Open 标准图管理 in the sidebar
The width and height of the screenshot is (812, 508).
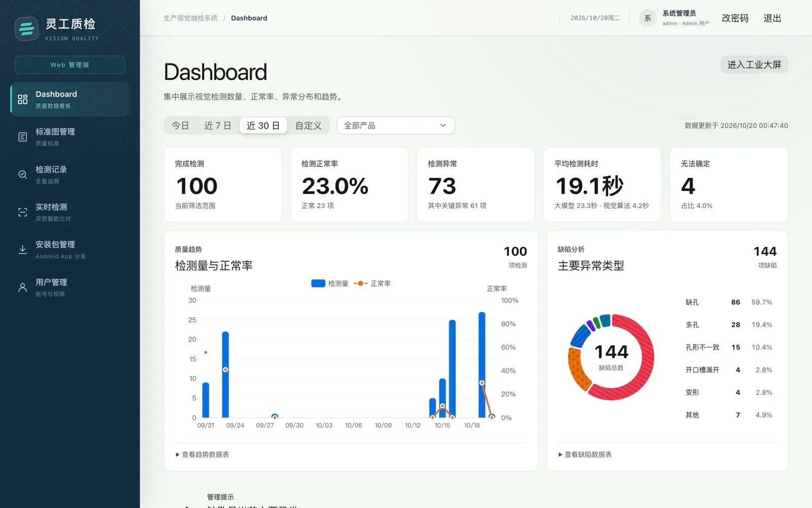click(x=70, y=137)
